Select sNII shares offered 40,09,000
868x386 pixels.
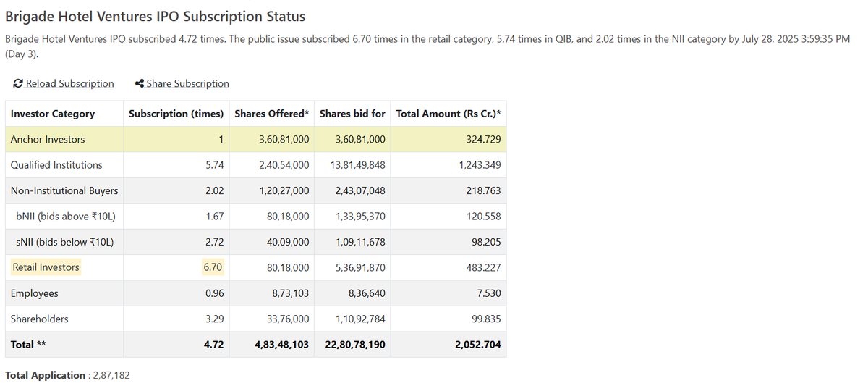tap(288, 242)
